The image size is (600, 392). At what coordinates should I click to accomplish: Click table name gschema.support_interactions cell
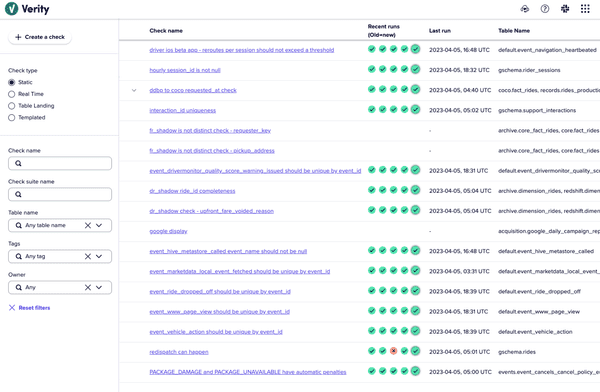536,110
